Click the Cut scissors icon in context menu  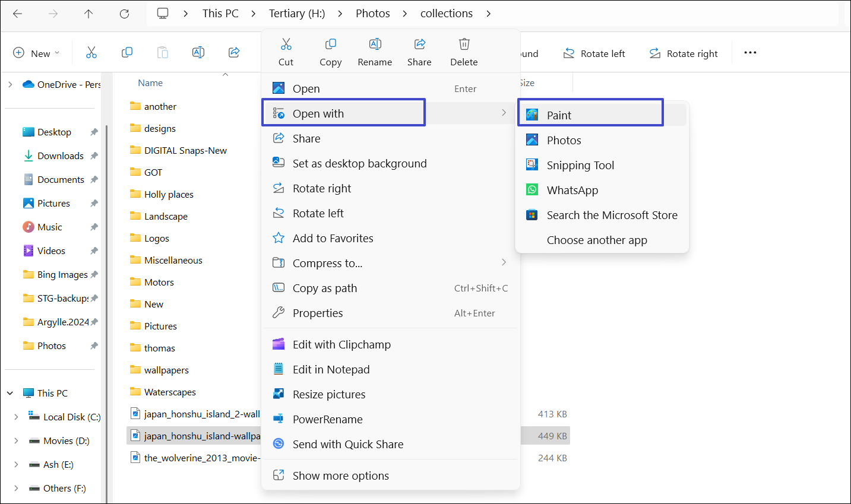click(286, 45)
